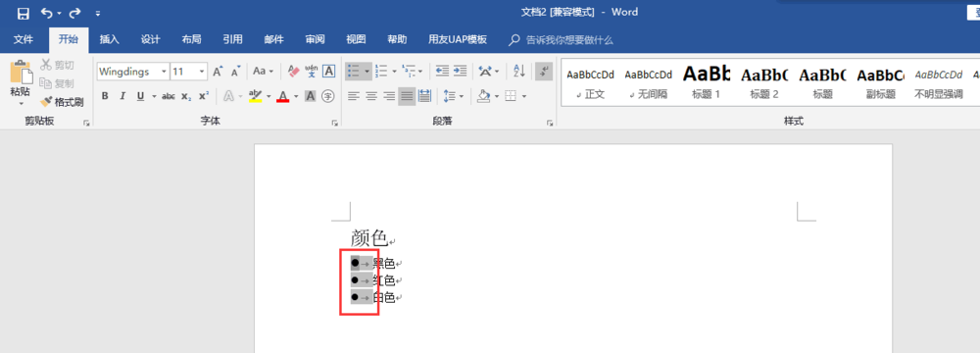Viewport: 980px width, 353px height.
Task: Apply yellow text highlight color
Action: point(255,96)
